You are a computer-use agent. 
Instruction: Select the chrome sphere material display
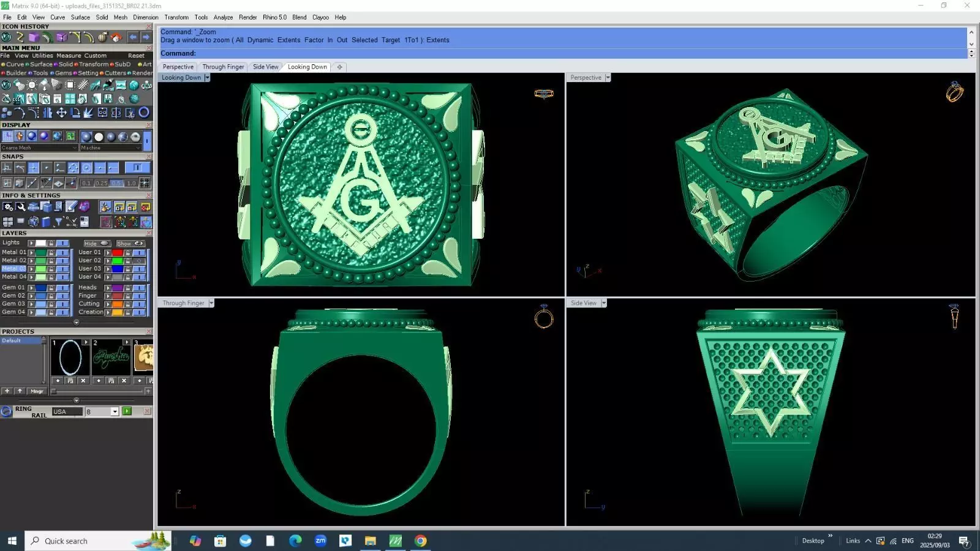click(x=135, y=137)
